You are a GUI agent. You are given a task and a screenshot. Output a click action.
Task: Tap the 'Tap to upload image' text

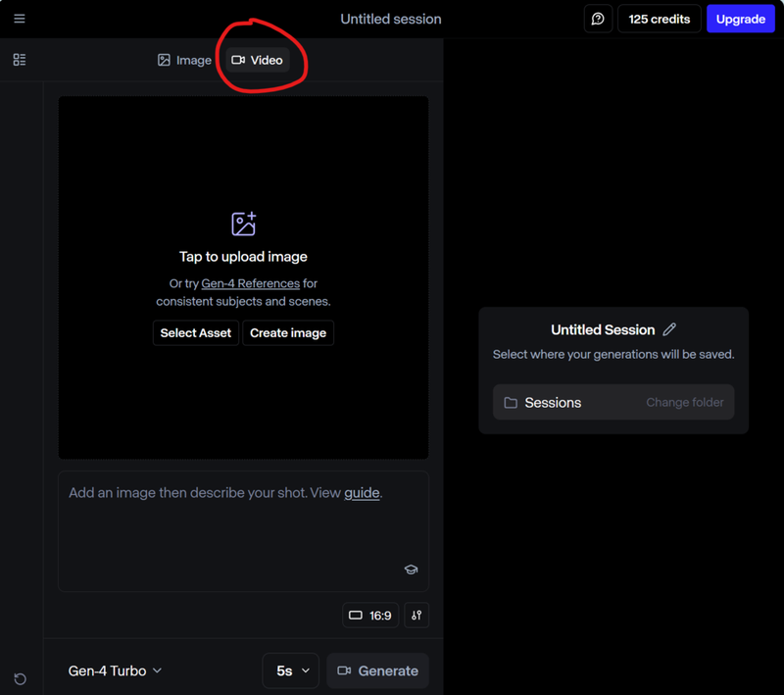[x=243, y=257]
